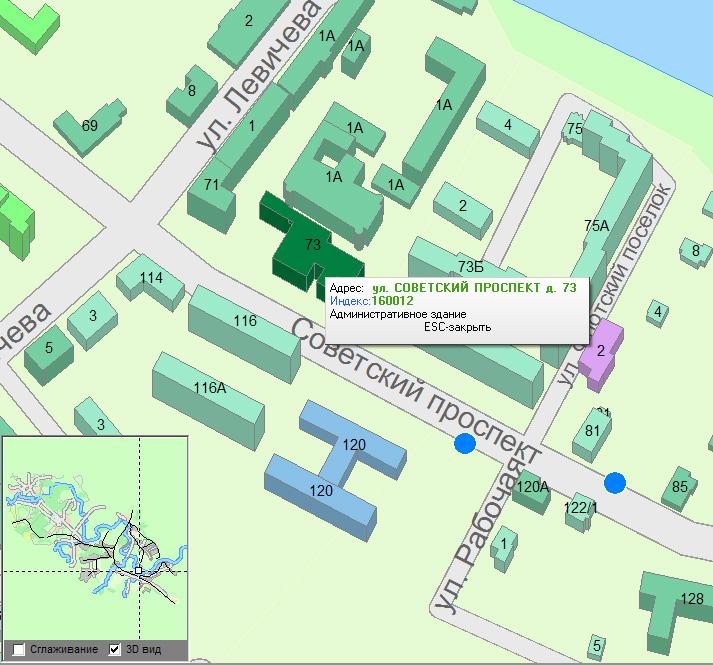
Task: Select building 122/1 on the map
Action: pos(580,507)
